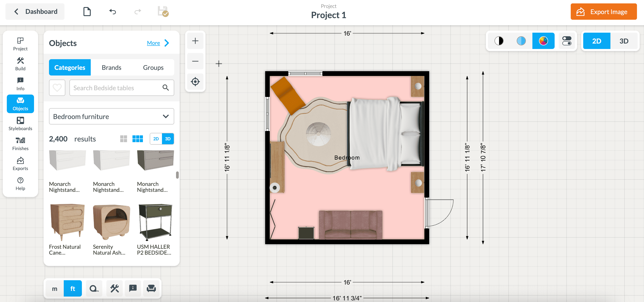
Task: Click the undo arrow icon
Action: click(113, 12)
